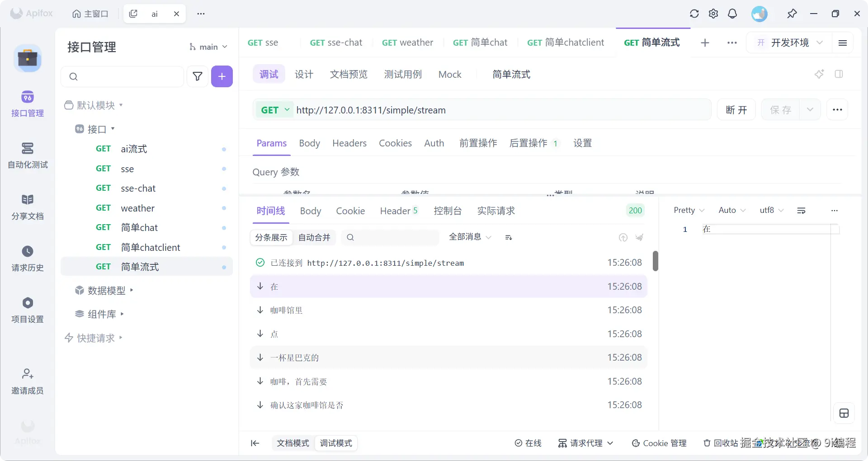Click the 断开 disconnect button
The image size is (868, 461).
tap(736, 110)
